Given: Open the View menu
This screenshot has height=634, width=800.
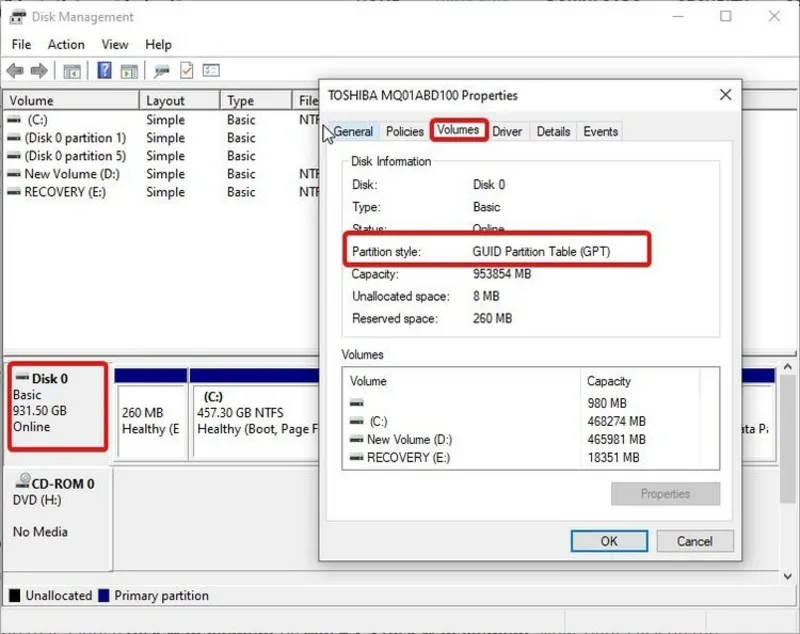Looking at the screenshot, I should 115,44.
